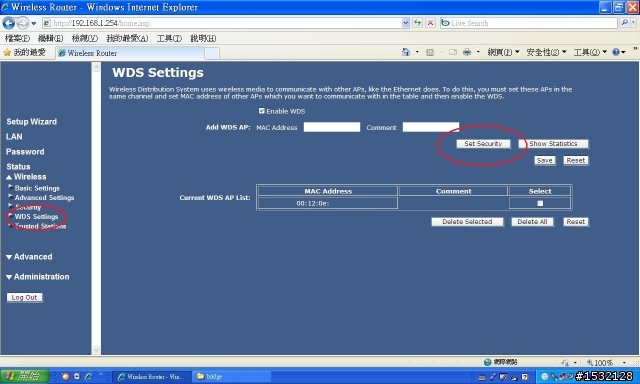
Task: Open the LAN sidebar link
Action: click(x=14, y=137)
